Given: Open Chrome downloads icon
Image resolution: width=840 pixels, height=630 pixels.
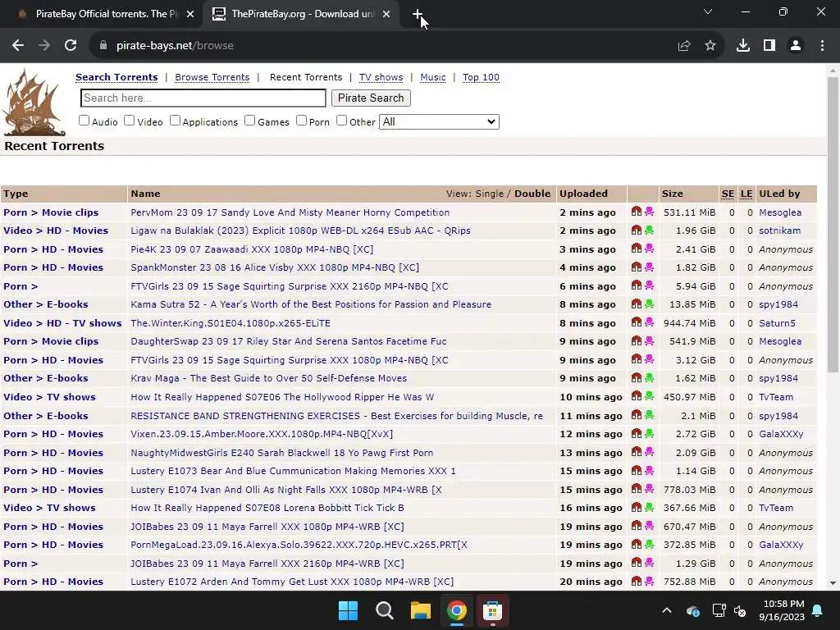Looking at the screenshot, I should [x=743, y=46].
